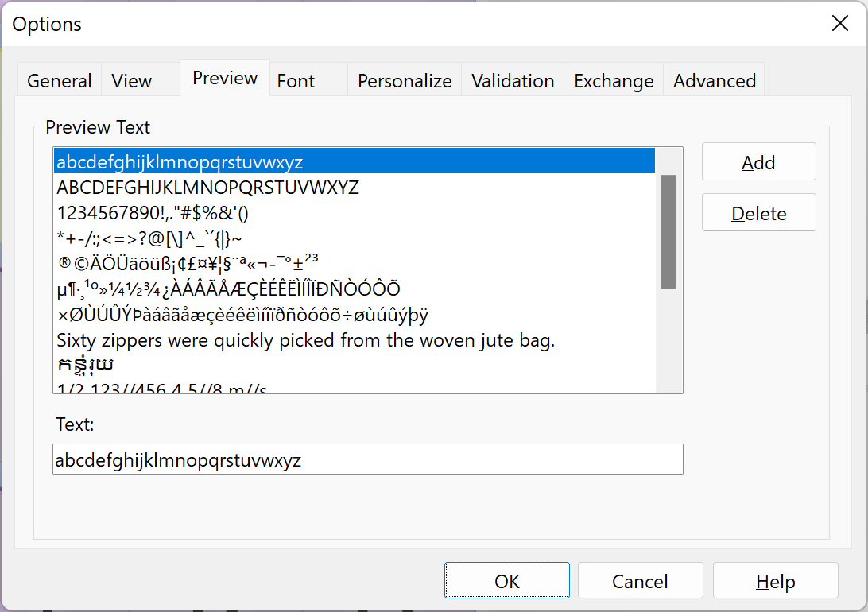
Task: Click inside the Text input field
Action: pos(367,459)
